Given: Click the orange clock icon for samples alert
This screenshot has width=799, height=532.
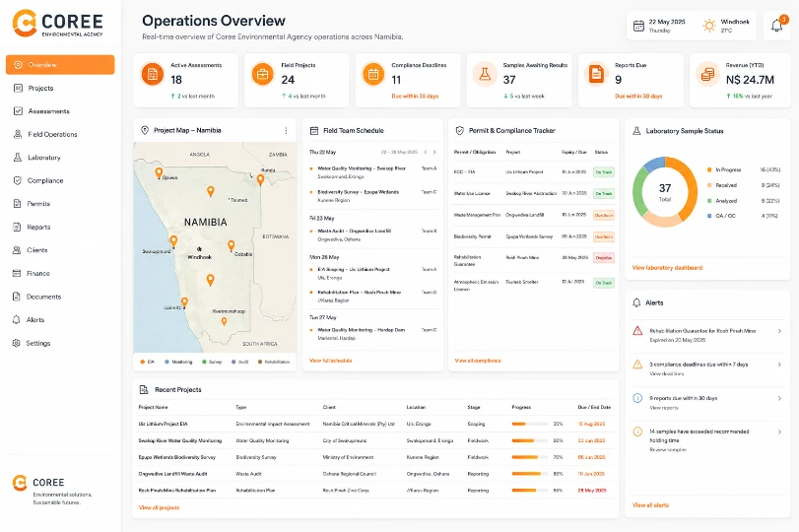Looking at the screenshot, I should pos(637,432).
